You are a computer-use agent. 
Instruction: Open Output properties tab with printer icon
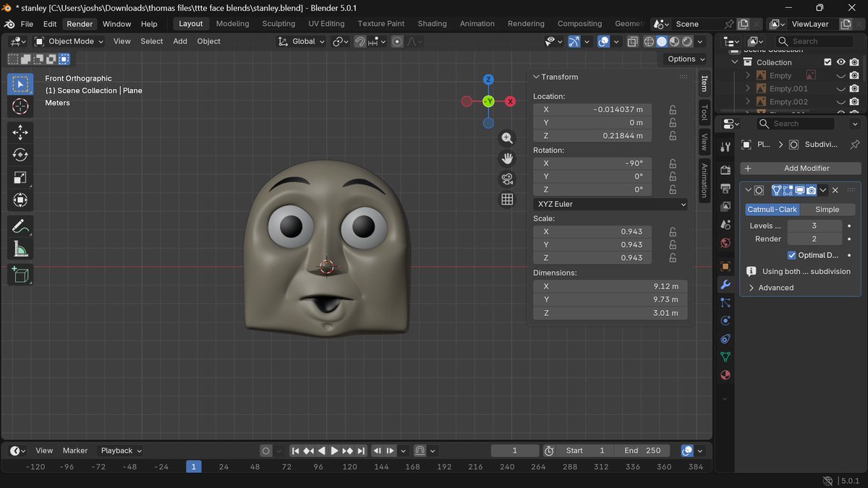coord(726,189)
